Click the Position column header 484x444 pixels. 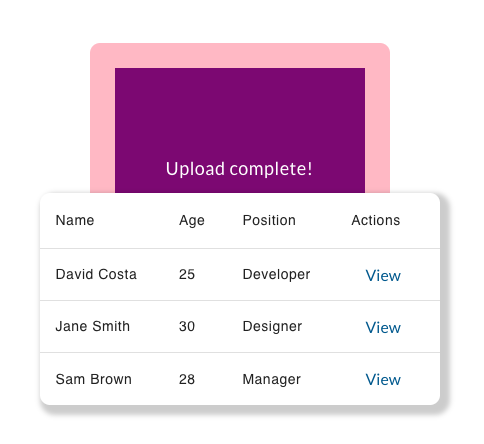coord(269,220)
